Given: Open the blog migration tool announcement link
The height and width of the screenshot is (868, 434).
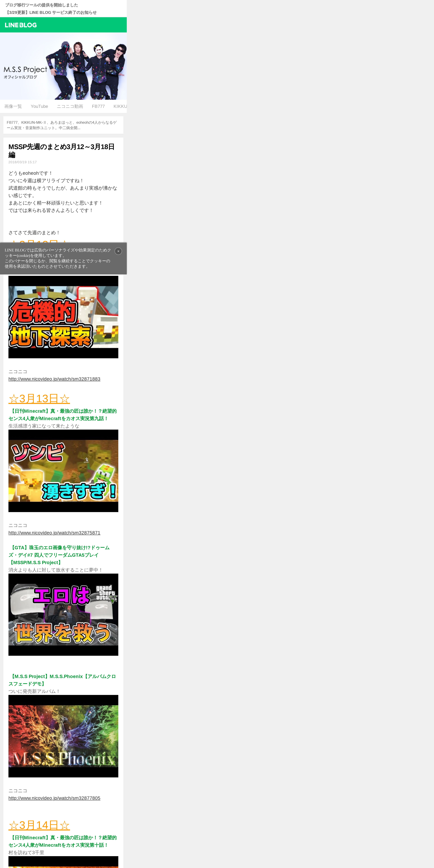Looking at the screenshot, I should coord(41,5).
